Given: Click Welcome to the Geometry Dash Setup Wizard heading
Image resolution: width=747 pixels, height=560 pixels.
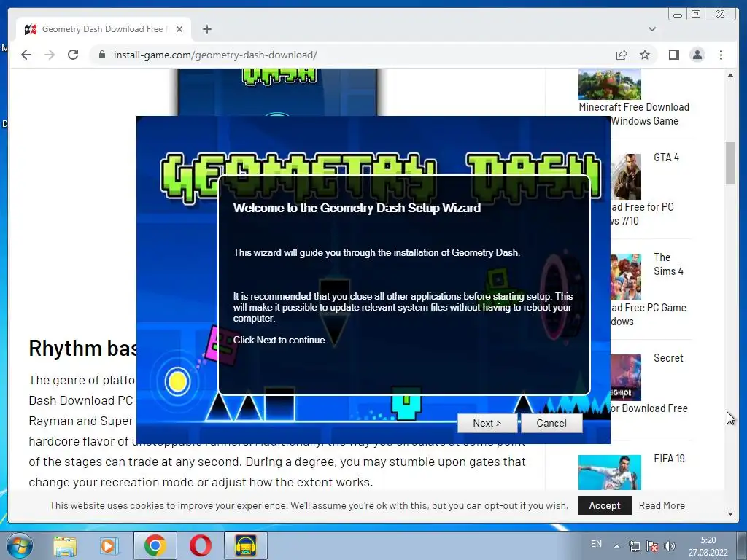Looking at the screenshot, I should pyautogui.click(x=357, y=208).
